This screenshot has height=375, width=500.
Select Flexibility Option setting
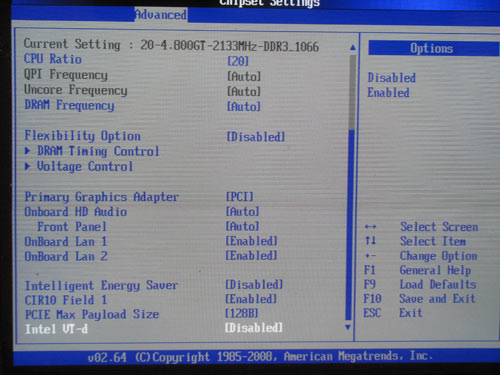point(83,136)
